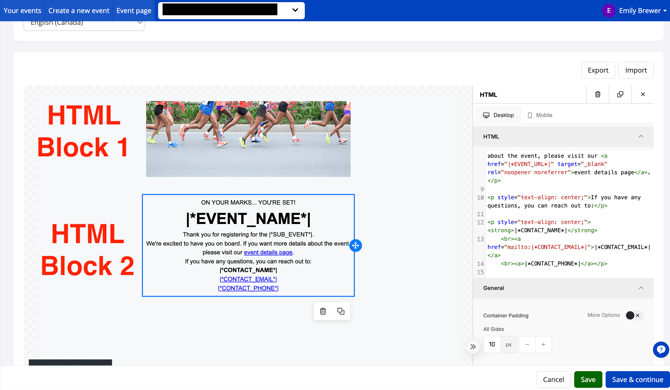Collapse the side panel with the double-chevron

tap(473, 346)
